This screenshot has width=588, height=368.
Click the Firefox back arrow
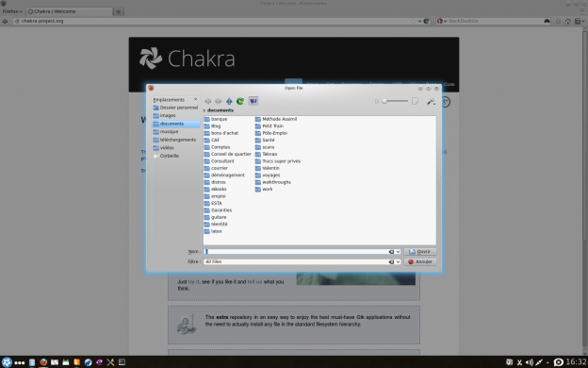point(5,21)
